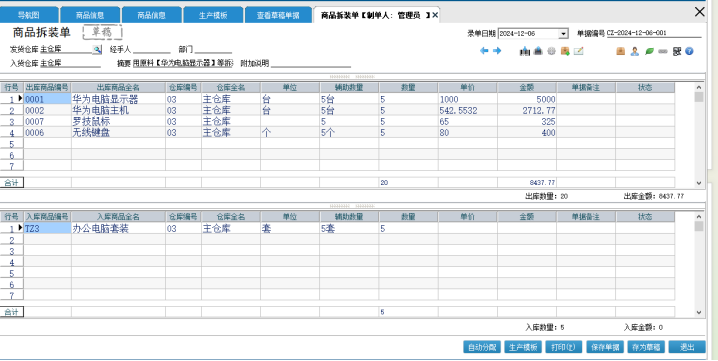
Task: Switch to the 生产模板 tab
Action: (x=213, y=15)
